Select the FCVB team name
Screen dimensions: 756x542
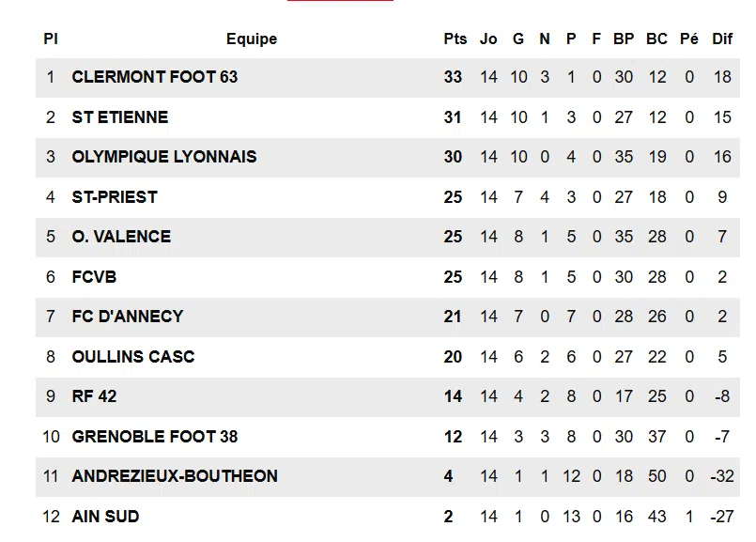coord(94,277)
